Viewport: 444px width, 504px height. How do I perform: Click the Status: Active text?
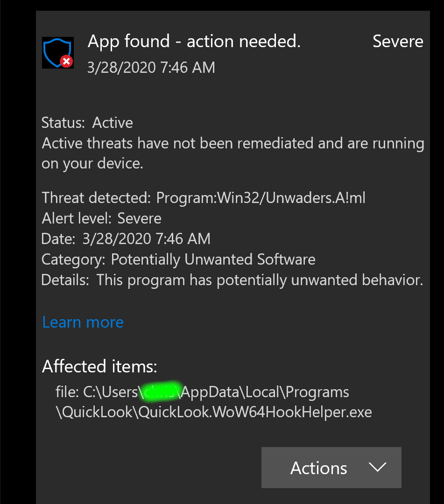click(87, 122)
